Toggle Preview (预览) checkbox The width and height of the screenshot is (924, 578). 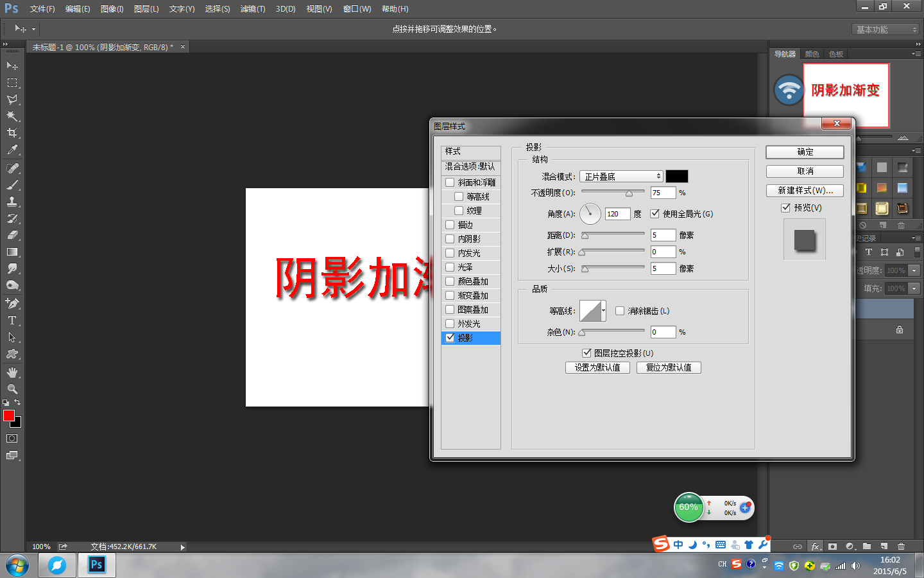point(785,207)
